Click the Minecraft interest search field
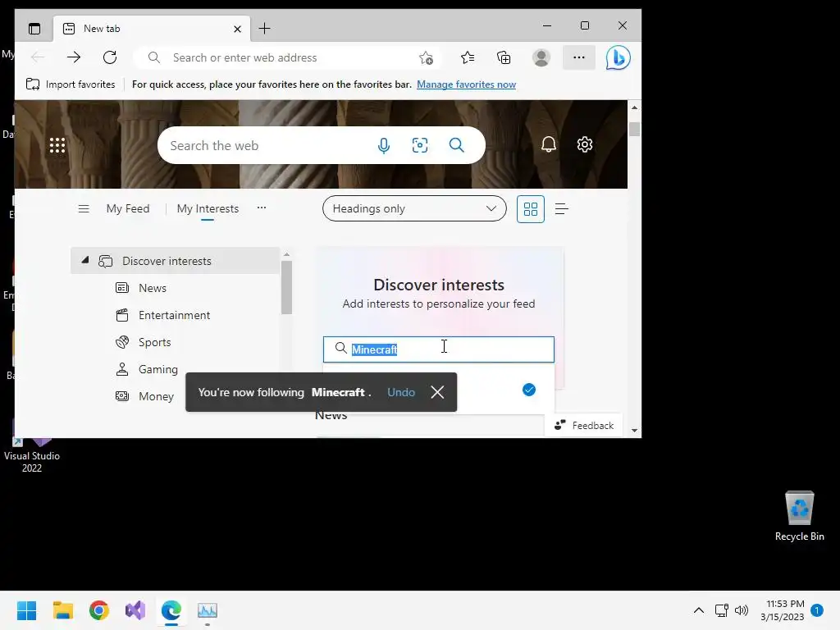Image resolution: width=840 pixels, height=630 pixels. [439, 349]
